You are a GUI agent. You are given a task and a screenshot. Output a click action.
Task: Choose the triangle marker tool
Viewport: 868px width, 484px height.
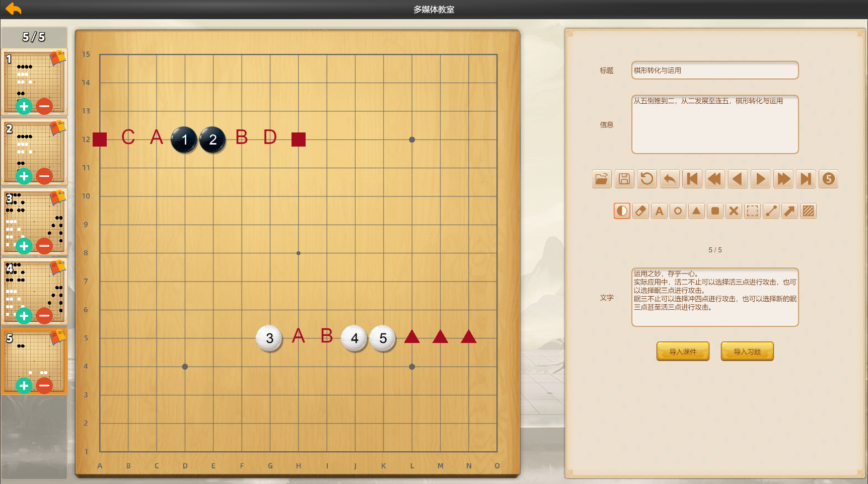click(696, 211)
